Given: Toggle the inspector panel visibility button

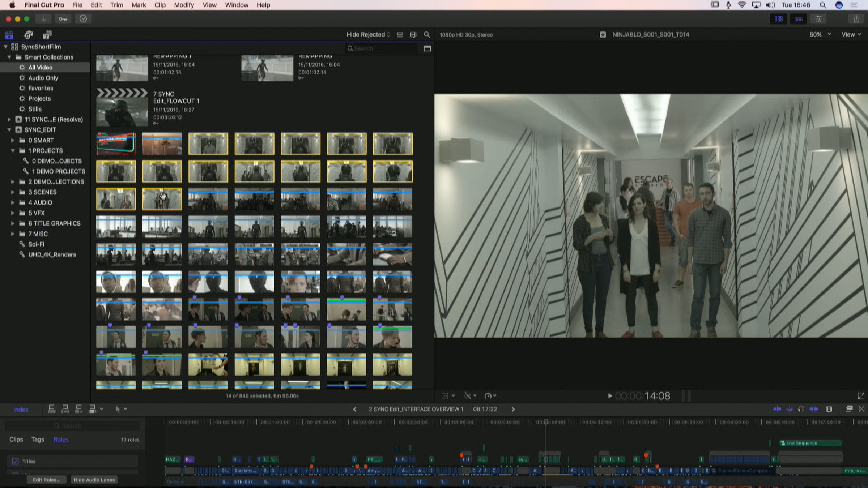Looking at the screenshot, I should coord(818,19).
